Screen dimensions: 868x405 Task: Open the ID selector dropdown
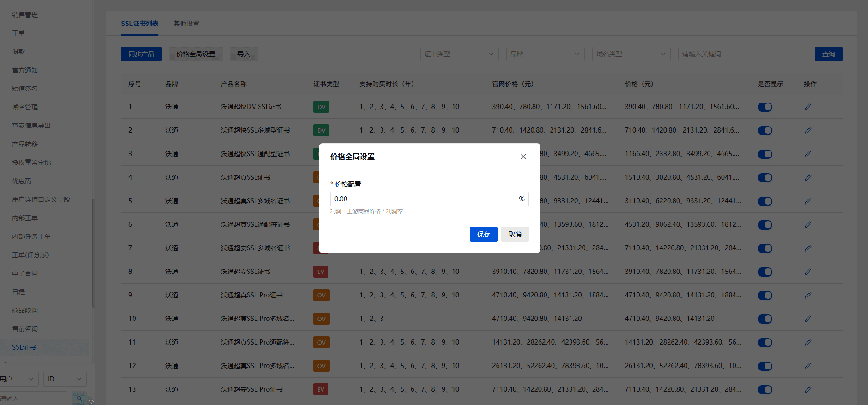click(x=65, y=379)
